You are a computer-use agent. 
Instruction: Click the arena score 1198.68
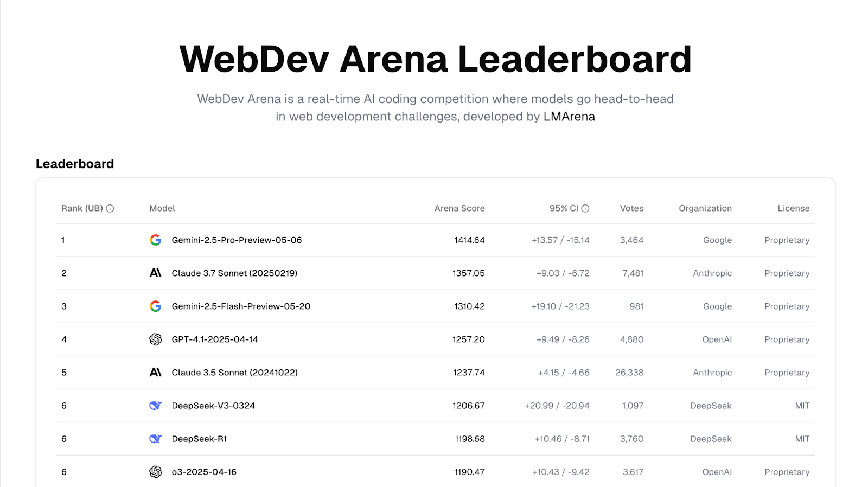click(470, 439)
